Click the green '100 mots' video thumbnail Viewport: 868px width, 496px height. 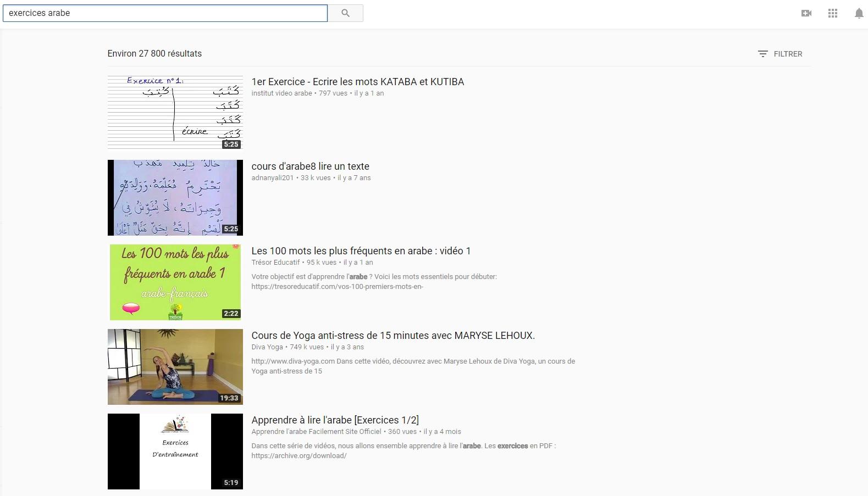point(175,282)
